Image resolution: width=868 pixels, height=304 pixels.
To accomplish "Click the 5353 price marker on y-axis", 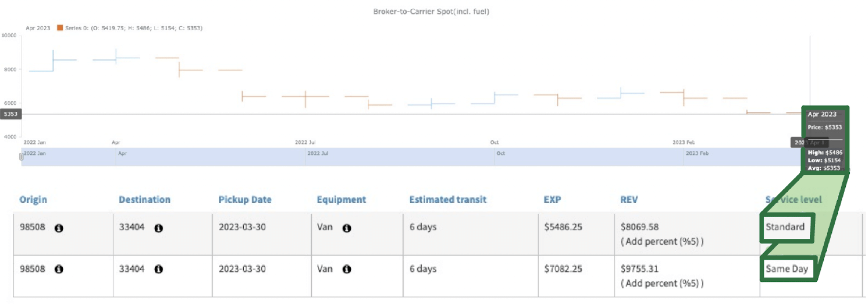I will pos(10,114).
